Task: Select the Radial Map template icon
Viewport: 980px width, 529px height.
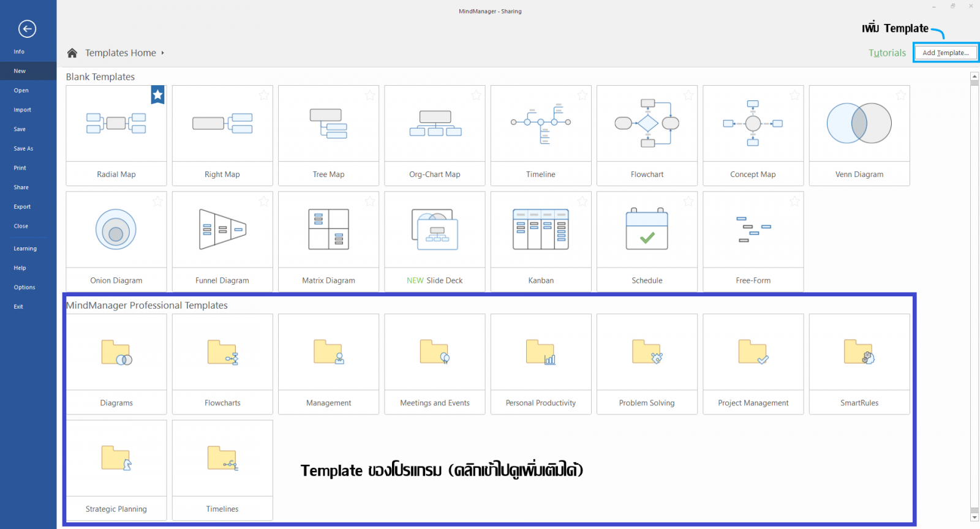Action: (x=116, y=123)
